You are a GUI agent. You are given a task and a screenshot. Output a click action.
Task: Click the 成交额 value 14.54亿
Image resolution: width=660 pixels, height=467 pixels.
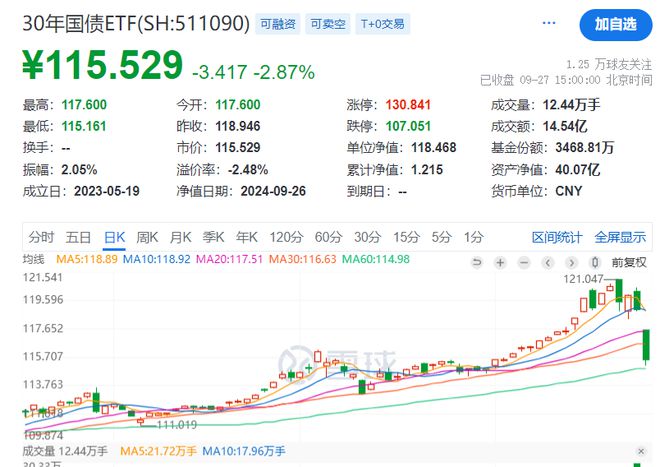coord(565,126)
